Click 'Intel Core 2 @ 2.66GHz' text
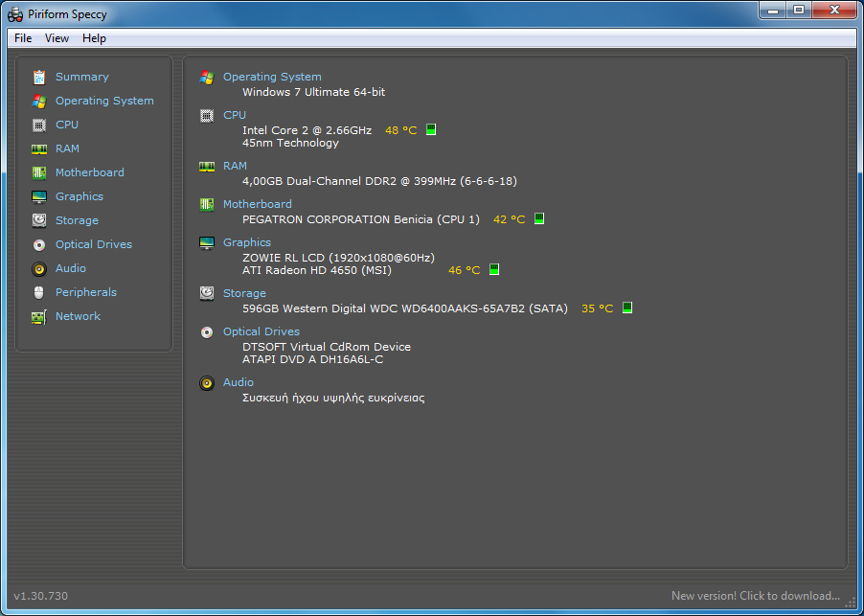 [x=307, y=130]
